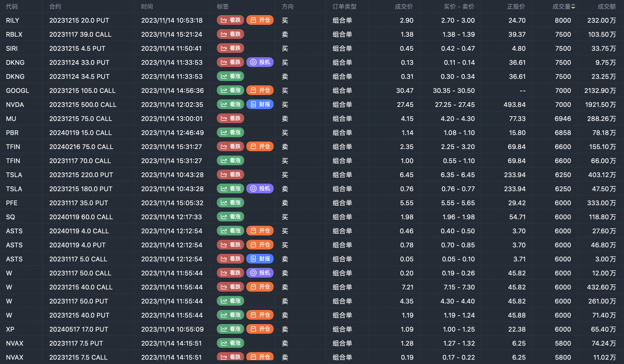Click the 买 direction in the SQ row
624x364 pixels.
pyautogui.click(x=285, y=217)
